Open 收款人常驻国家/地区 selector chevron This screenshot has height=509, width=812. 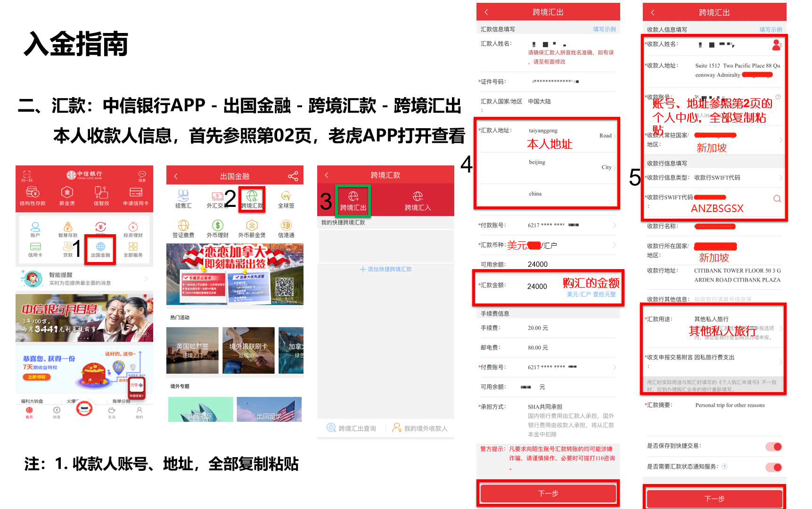click(780, 140)
